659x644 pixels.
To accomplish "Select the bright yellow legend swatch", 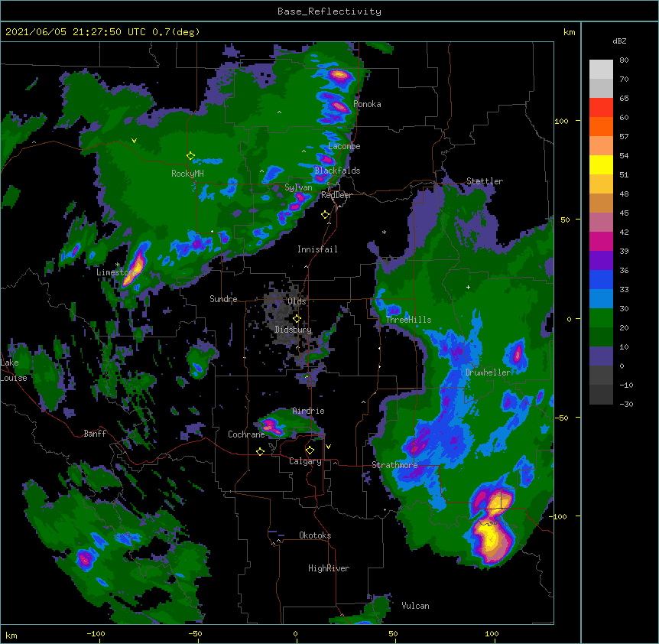I will pos(601,164).
